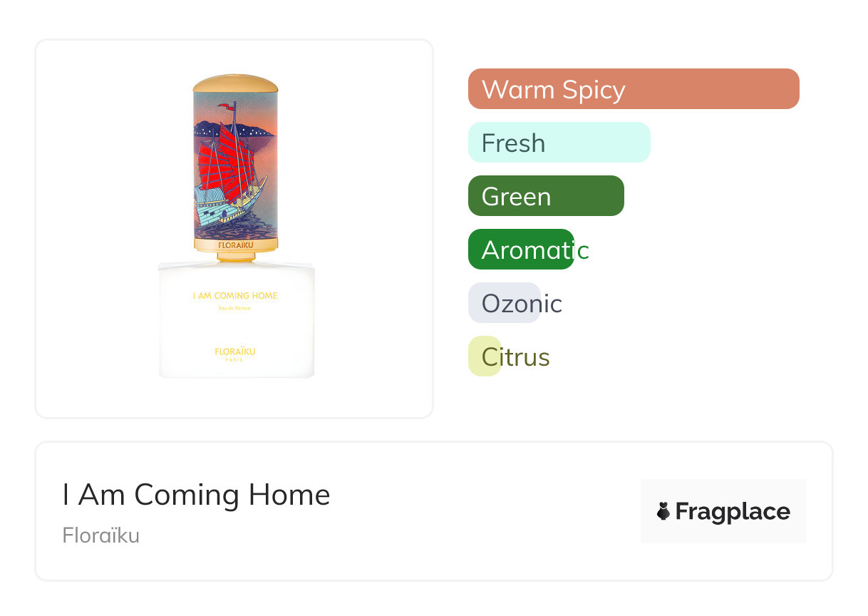The image size is (868, 616).
Task: Click the red sailing ship illustration
Action: pyautogui.click(x=232, y=175)
